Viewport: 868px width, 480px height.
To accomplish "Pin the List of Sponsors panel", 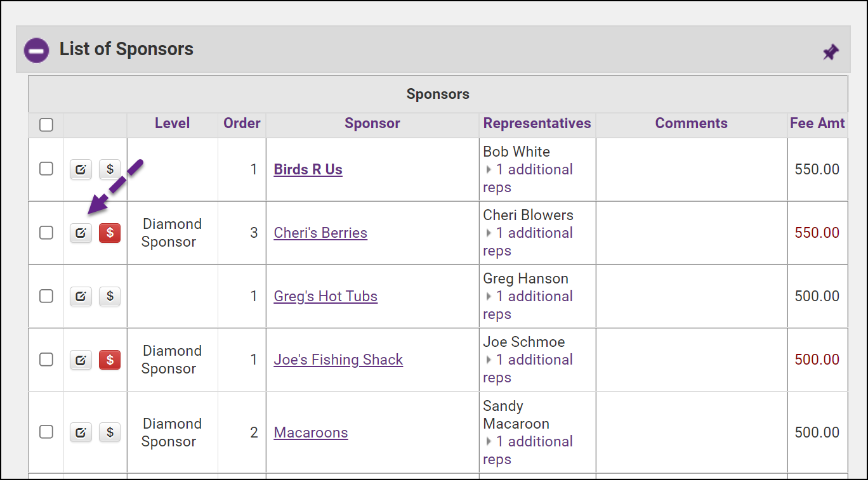I will click(x=831, y=51).
